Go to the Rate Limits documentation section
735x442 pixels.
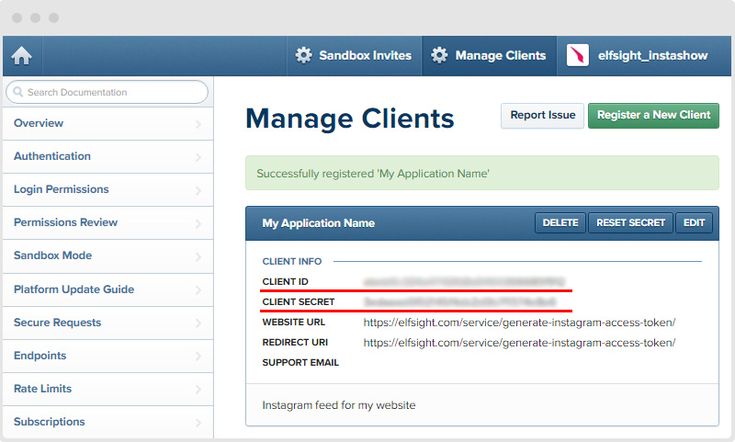coord(43,388)
